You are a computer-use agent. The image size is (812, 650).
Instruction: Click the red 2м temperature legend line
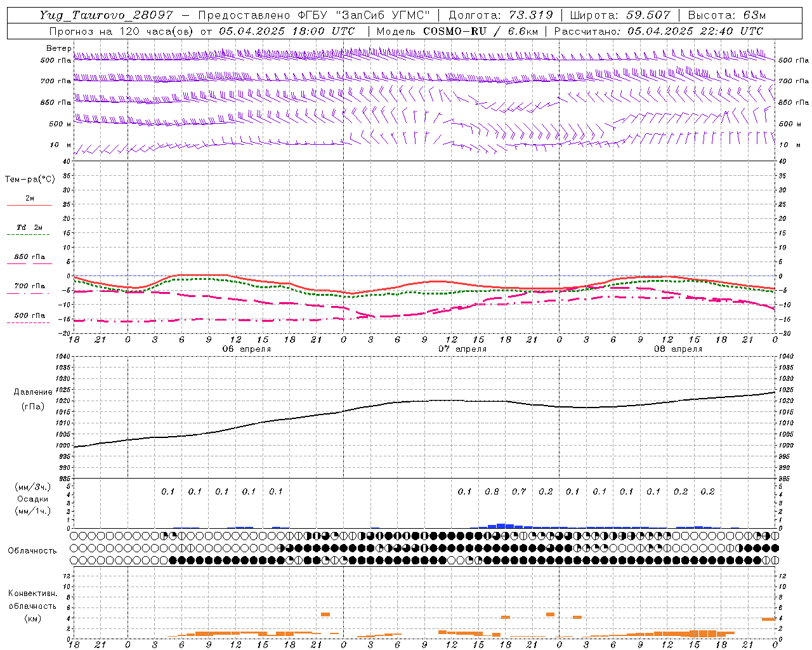(29, 206)
